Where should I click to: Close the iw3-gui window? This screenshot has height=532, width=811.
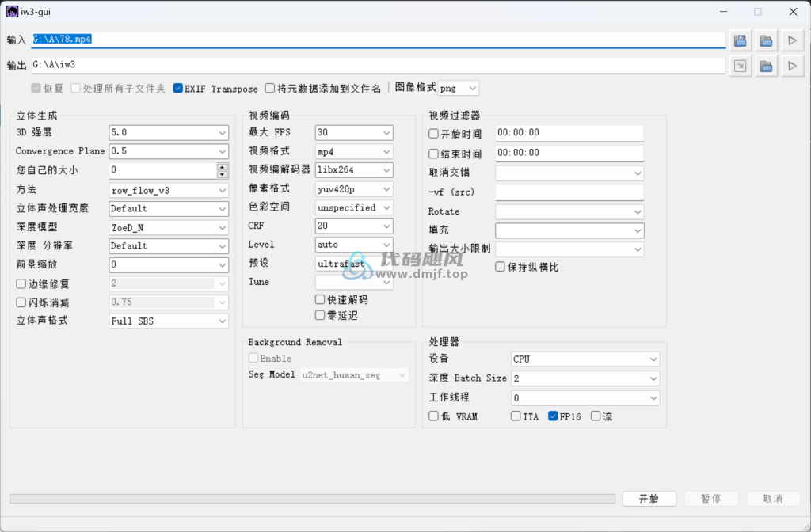(793, 11)
